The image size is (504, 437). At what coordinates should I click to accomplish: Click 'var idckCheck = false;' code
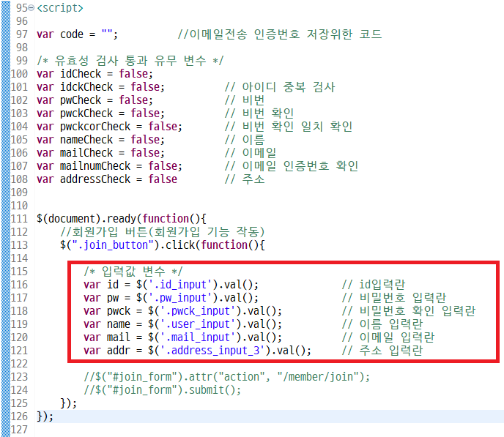[100, 86]
